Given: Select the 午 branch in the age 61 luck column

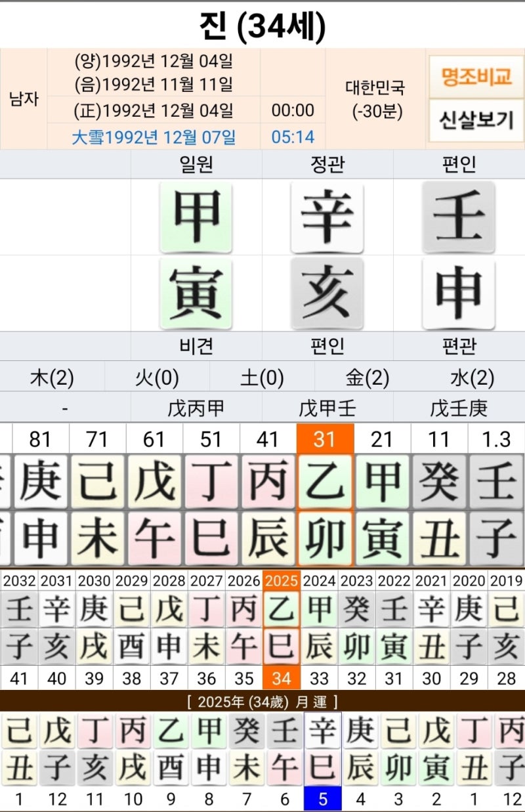Looking at the screenshot, I should [154, 538].
